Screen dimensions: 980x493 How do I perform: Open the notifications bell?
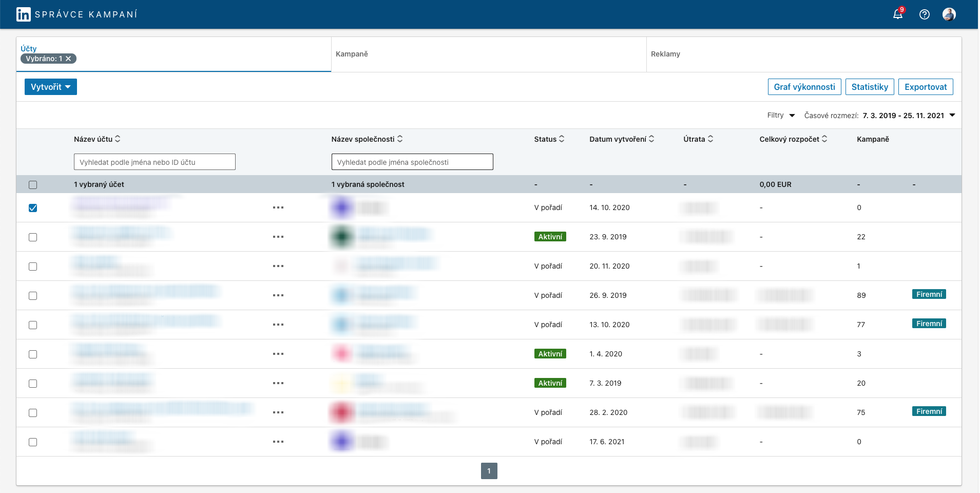(897, 14)
